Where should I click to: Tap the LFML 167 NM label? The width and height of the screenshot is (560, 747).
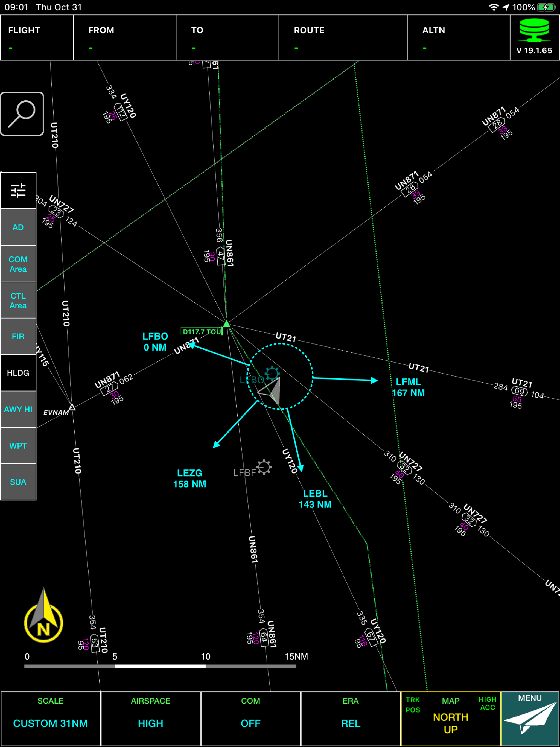(408, 387)
